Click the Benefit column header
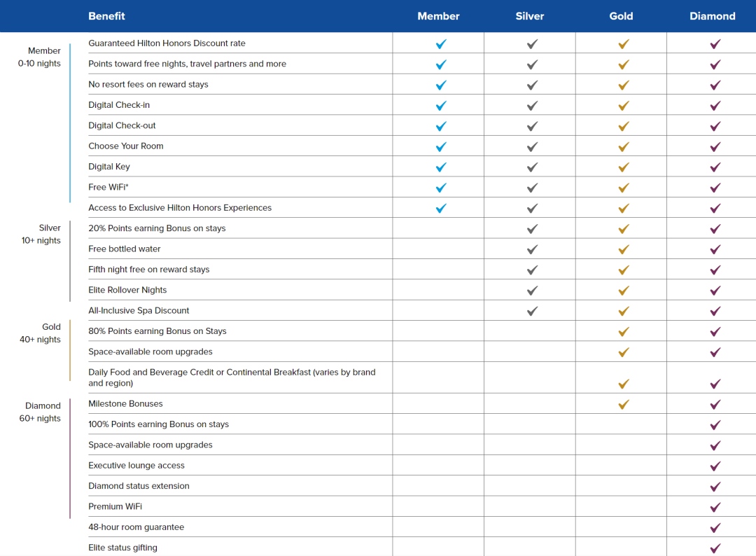The image size is (756, 556). (x=106, y=16)
